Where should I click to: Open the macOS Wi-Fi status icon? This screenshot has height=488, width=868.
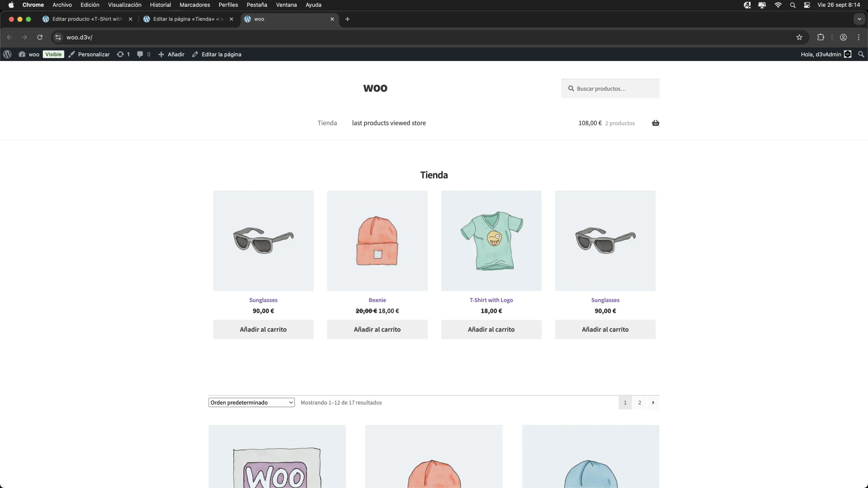[x=778, y=5]
